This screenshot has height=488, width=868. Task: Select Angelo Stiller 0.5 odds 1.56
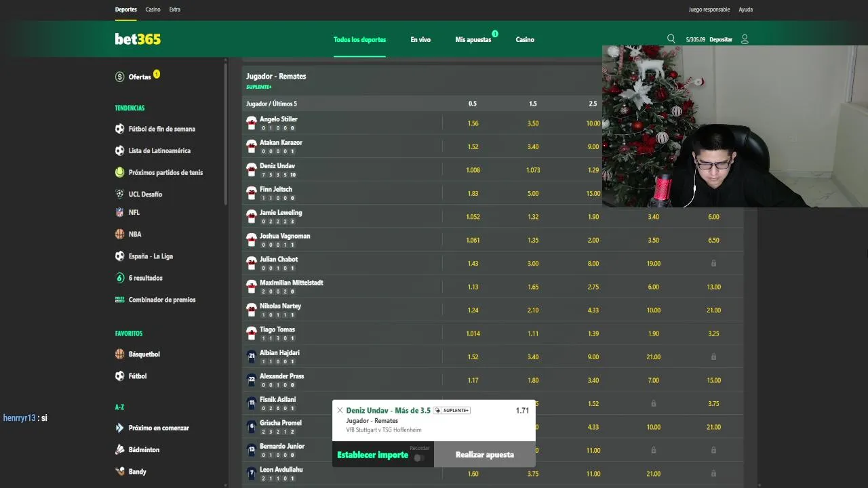click(473, 123)
